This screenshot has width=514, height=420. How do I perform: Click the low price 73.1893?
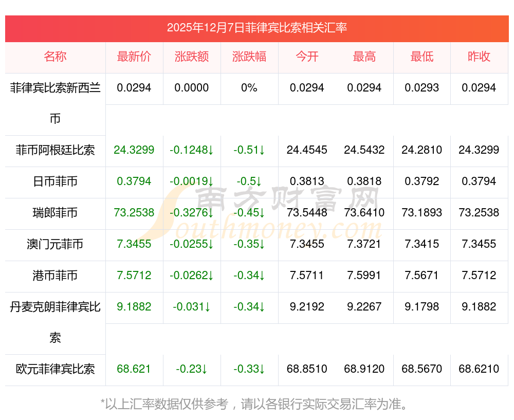(422, 212)
